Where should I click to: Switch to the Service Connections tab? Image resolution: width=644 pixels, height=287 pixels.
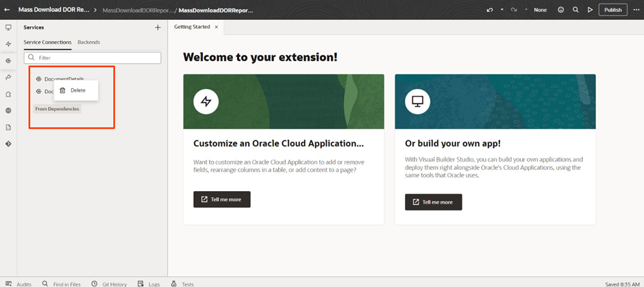pyautogui.click(x=48, y=42)
